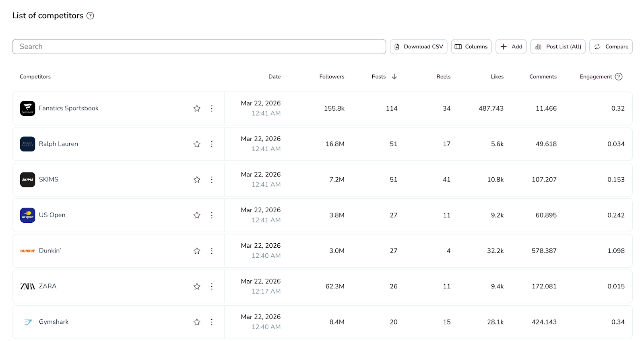Sort by the Reels column header

pyautogui.click(x=444, y=76)
